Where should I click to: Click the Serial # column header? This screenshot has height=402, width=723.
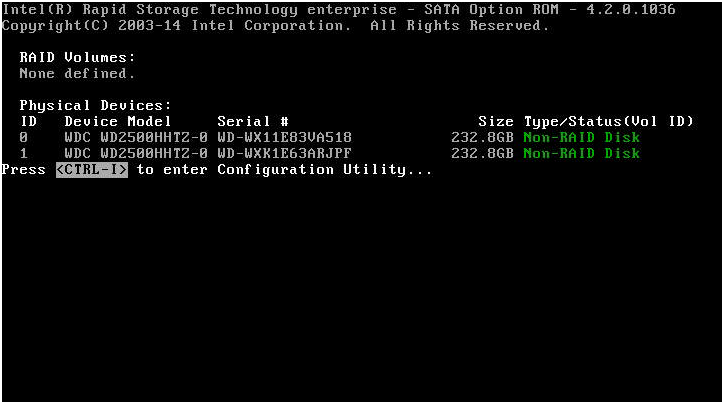pos(253,121)
